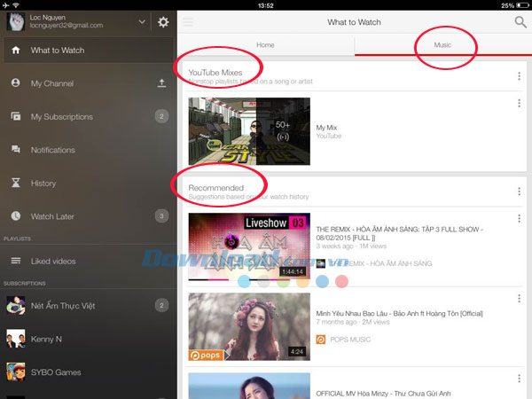The height and width of the screenshot is (399, 532).
Task: Open more options for THE REMIX video
Action: pyautogui.click(x=519, y=218)
